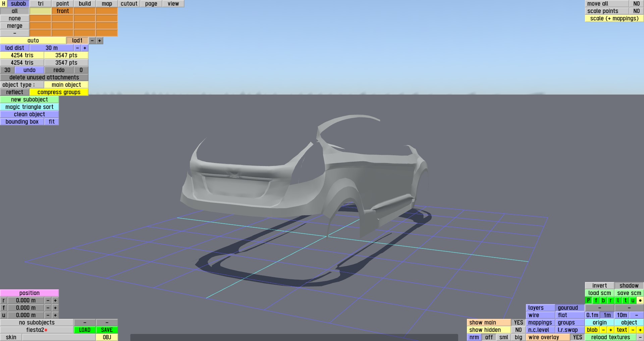Toggle 'show main' YES setting
This screenshot has height=341, width=644.
pos(518,323)
